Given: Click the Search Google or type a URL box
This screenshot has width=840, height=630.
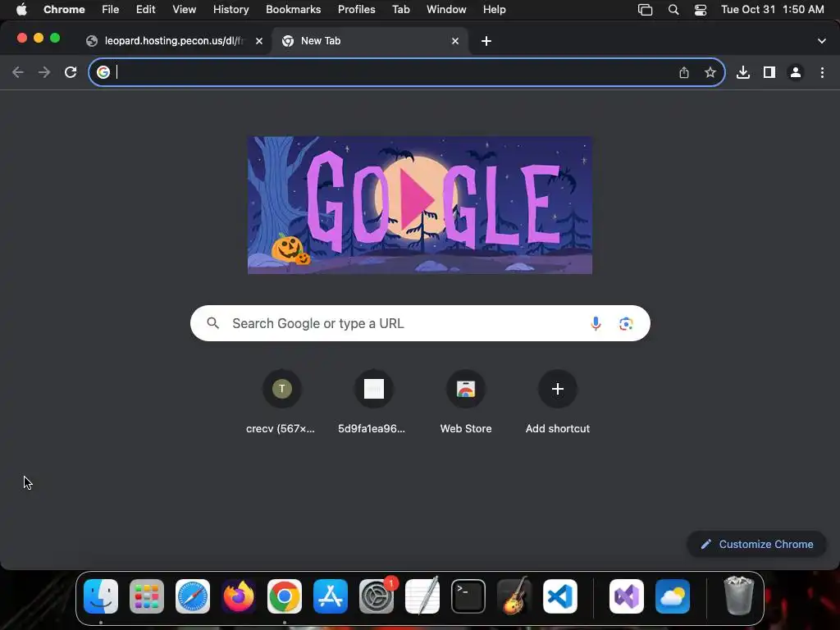Looking at the screenshot, I should (420, 323).
